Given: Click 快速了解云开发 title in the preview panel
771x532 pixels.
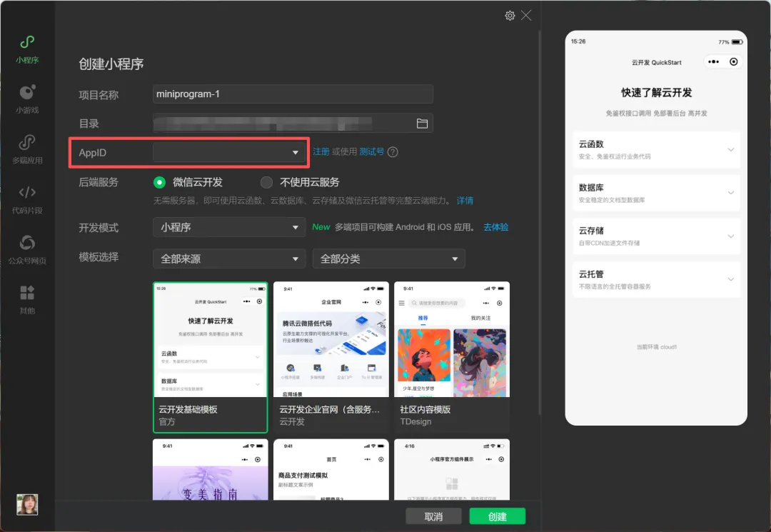Looking at the screenshot, I should pos(657,93).
